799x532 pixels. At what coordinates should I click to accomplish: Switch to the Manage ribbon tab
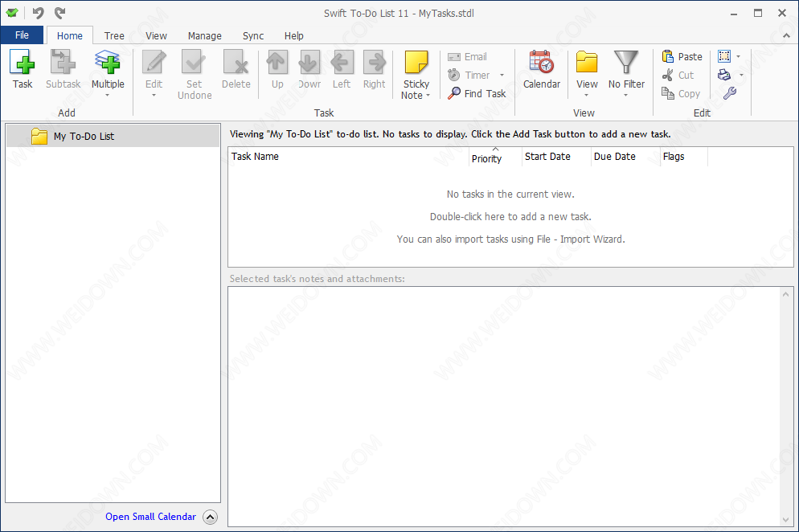204,35
